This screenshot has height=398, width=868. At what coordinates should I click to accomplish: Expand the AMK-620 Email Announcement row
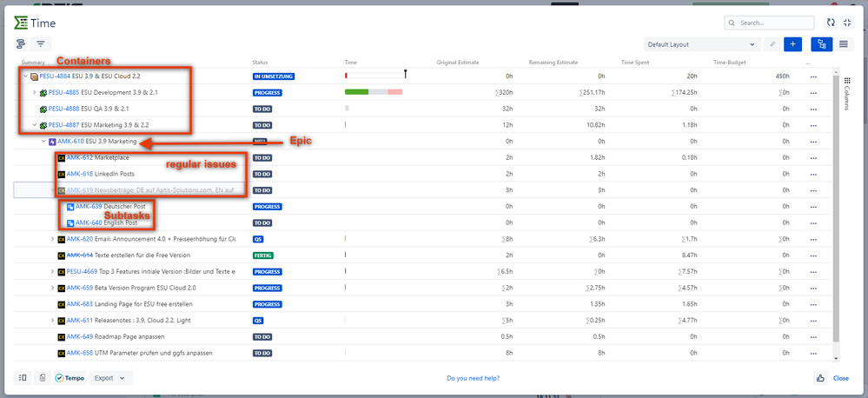point(53,239)
